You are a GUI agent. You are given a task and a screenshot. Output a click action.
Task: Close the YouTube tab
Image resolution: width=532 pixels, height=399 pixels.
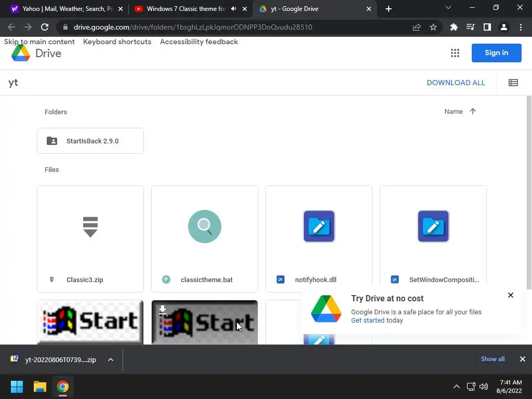245,9
